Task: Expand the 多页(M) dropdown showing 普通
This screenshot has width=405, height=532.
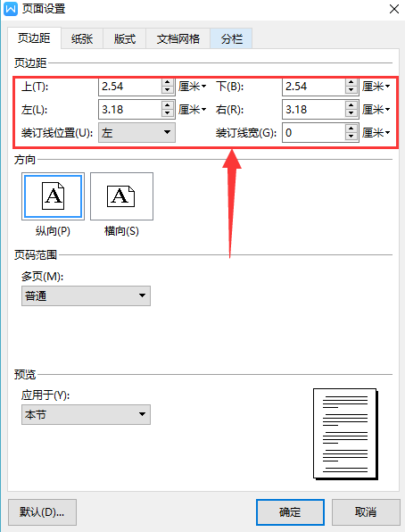Action: click(86, 295)
